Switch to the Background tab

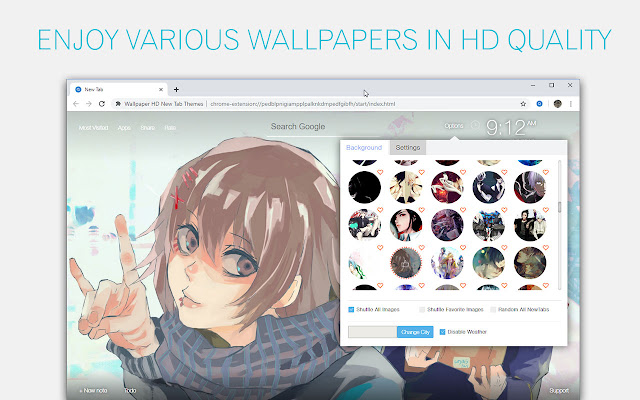364,147
